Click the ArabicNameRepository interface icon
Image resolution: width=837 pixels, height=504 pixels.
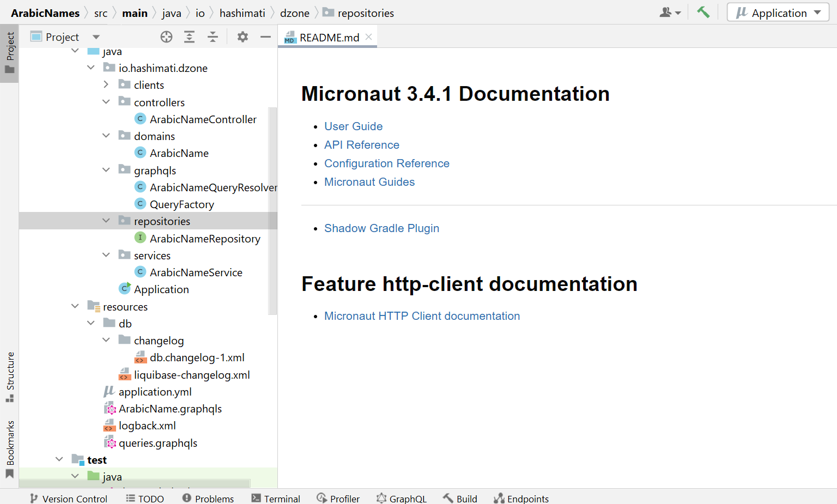click(x=140, y=238)
